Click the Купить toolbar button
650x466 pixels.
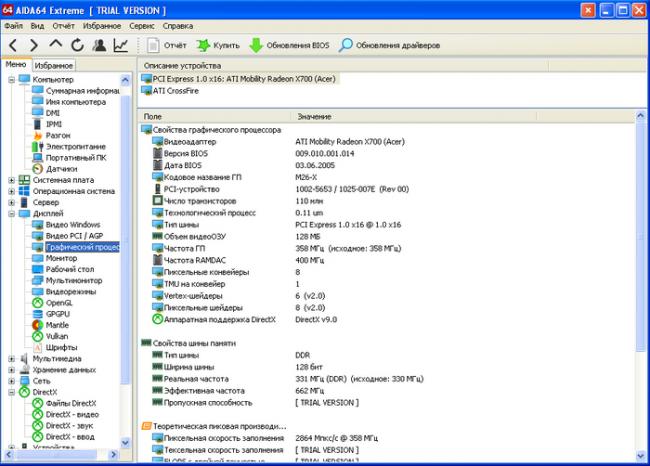(217, 45)
